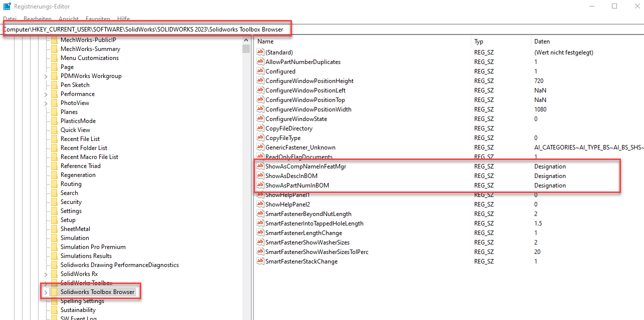This screenshot has height=320, width=644.
Task: Open the Favoriten menu
Action: point(98,18)
